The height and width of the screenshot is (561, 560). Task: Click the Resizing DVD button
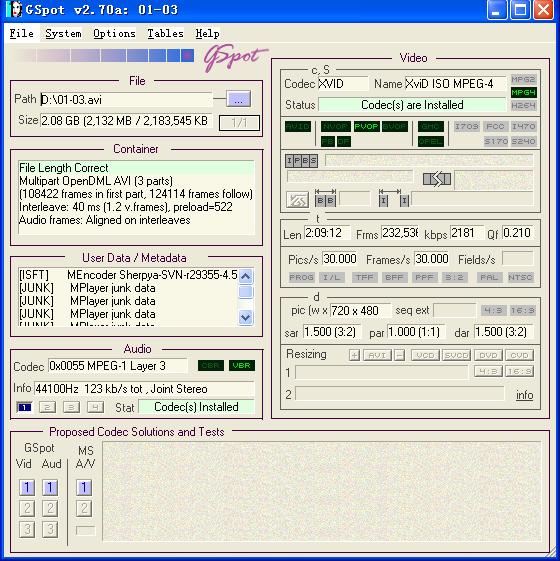(488, 355)
